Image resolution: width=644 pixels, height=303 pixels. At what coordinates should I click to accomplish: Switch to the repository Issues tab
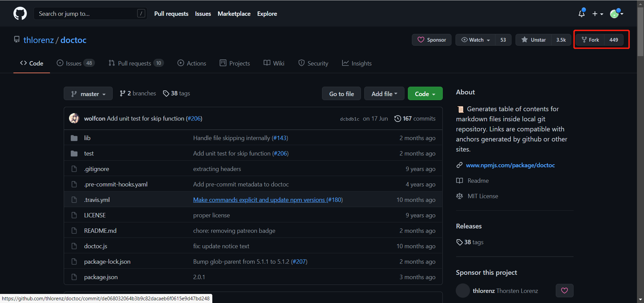[75, 63]
